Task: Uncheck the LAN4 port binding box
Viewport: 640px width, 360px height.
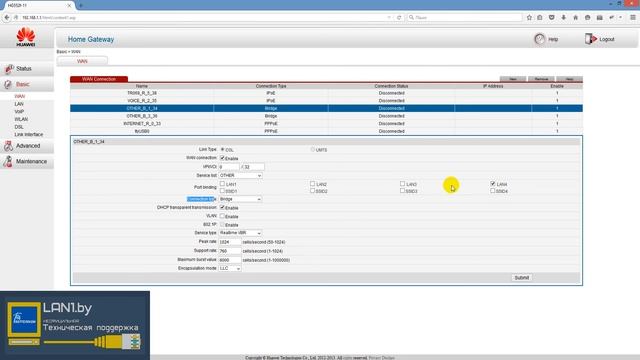Action: pyautogui.click(x=493, y=184)
